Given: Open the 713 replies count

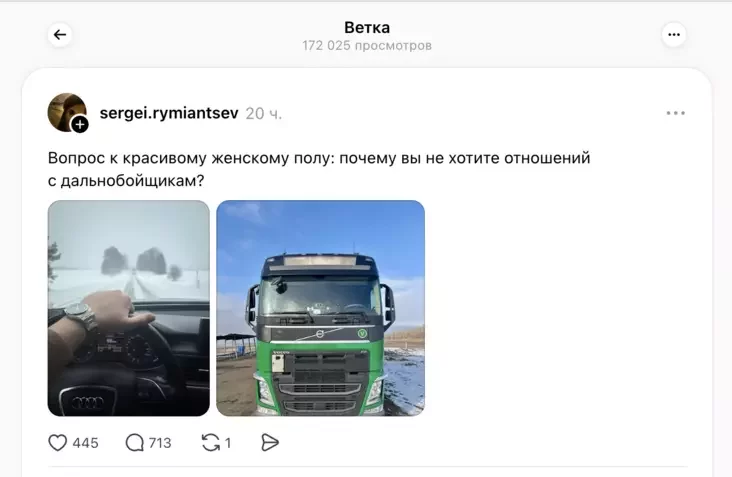Looking at the screenshot, I should tap(160, 443).
